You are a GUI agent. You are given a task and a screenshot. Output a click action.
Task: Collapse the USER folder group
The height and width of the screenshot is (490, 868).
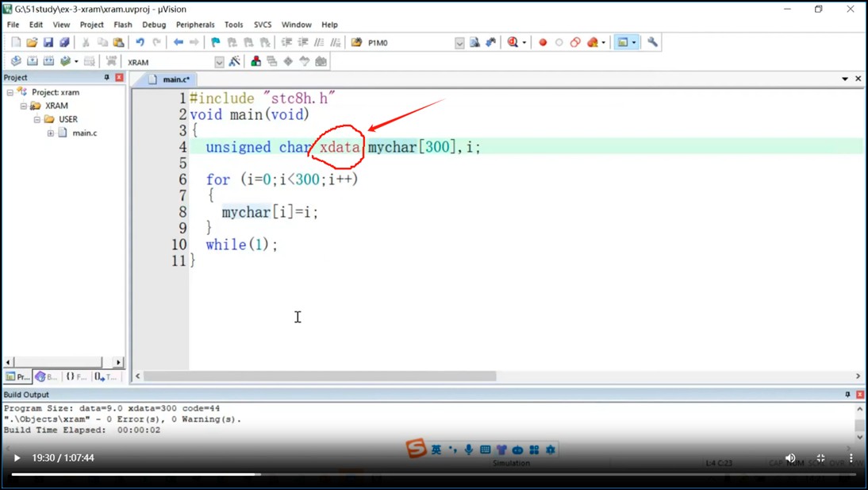tap(37, 120)
